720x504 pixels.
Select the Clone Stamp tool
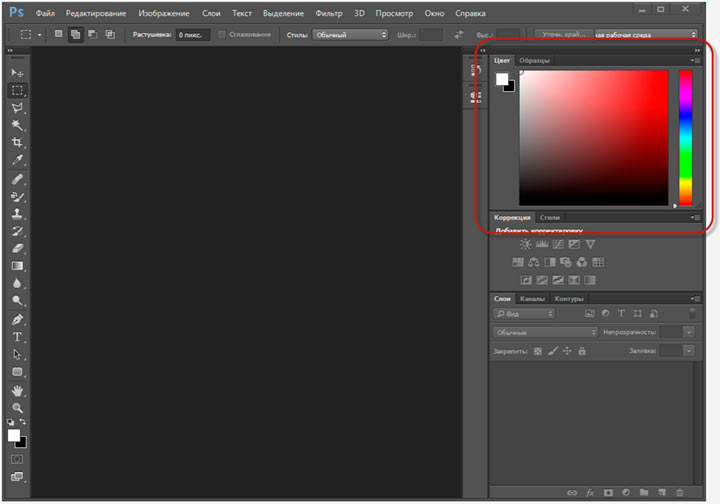(x=17, y=214)
